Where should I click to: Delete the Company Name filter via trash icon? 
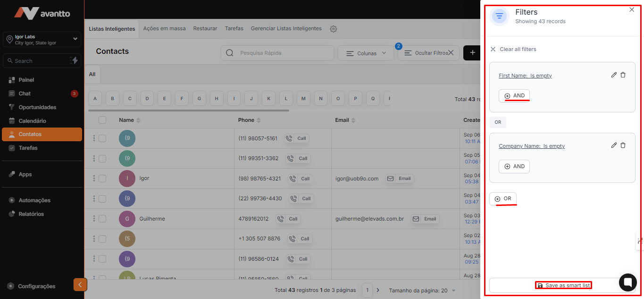click(623, 145)
